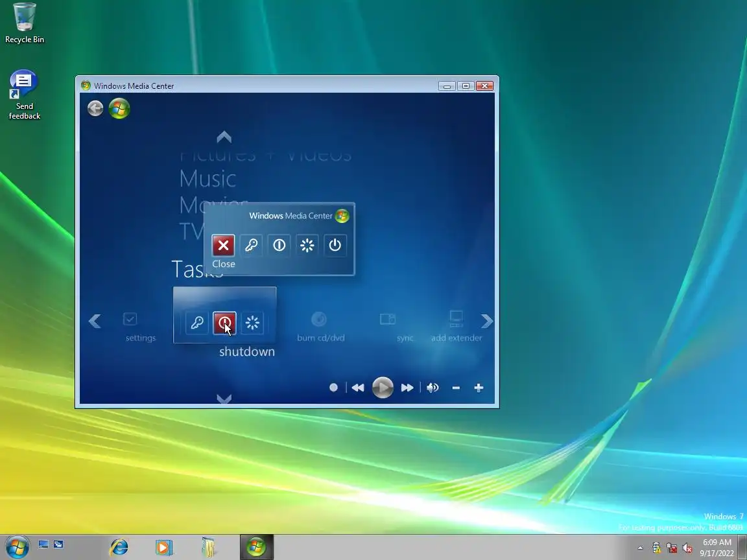Click the Show desktop quick launch icon

(x=43, y=544)
